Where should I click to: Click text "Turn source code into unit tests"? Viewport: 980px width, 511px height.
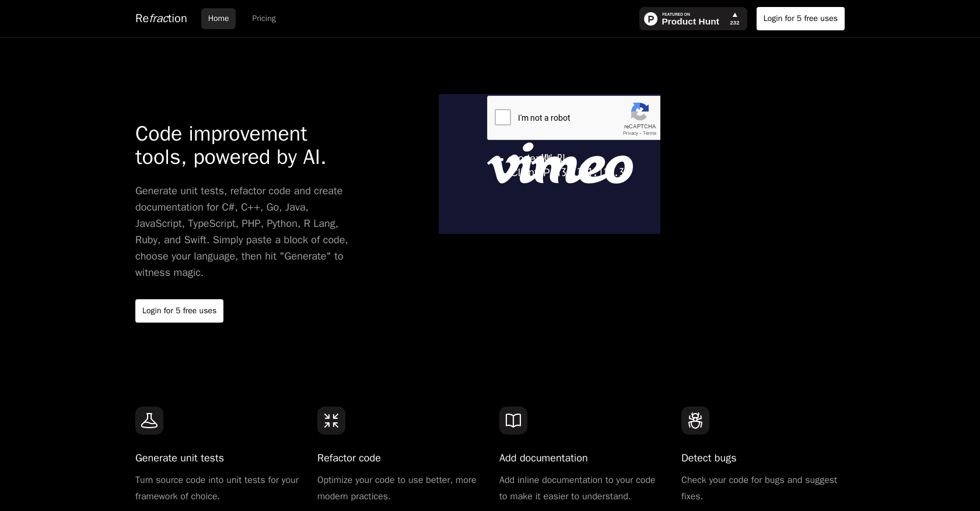pyautogui.click(x=200, y=480)
